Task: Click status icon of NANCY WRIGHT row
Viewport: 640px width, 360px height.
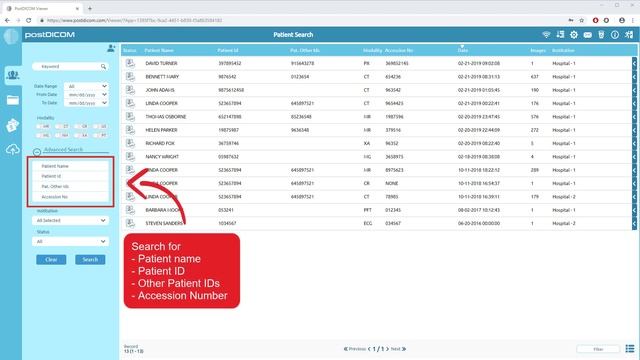Action: coord(130,156)
